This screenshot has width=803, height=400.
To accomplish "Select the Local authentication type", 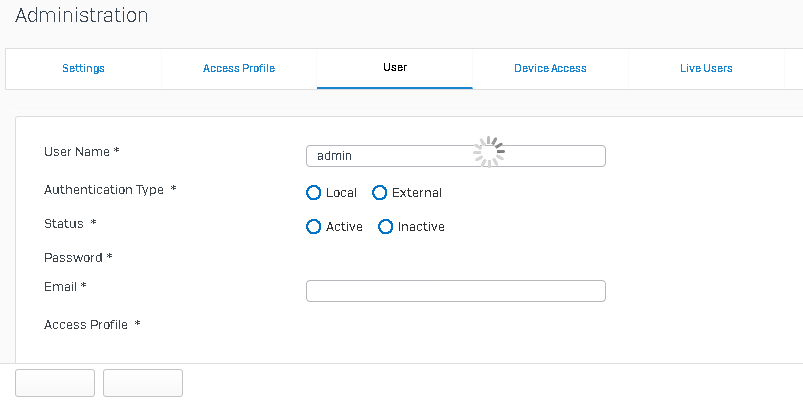I will (313, 193).
